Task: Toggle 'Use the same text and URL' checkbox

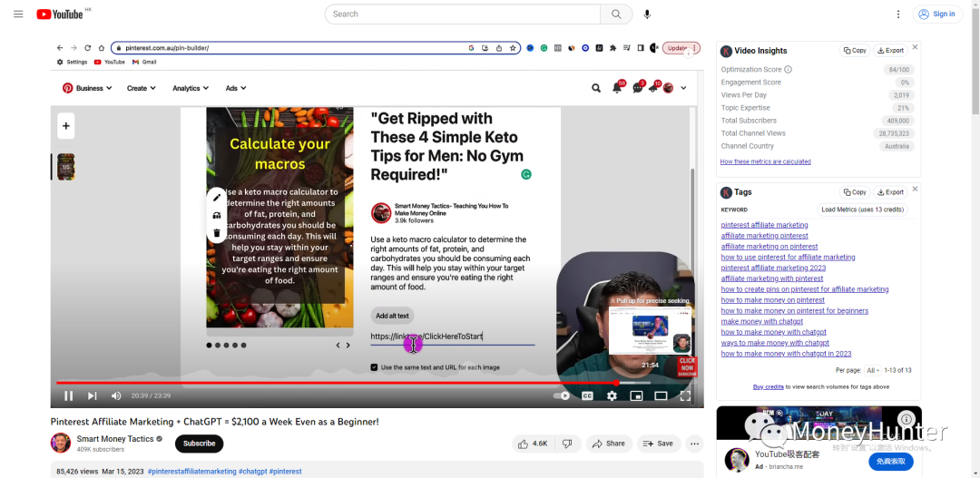Action: point(374,367)
